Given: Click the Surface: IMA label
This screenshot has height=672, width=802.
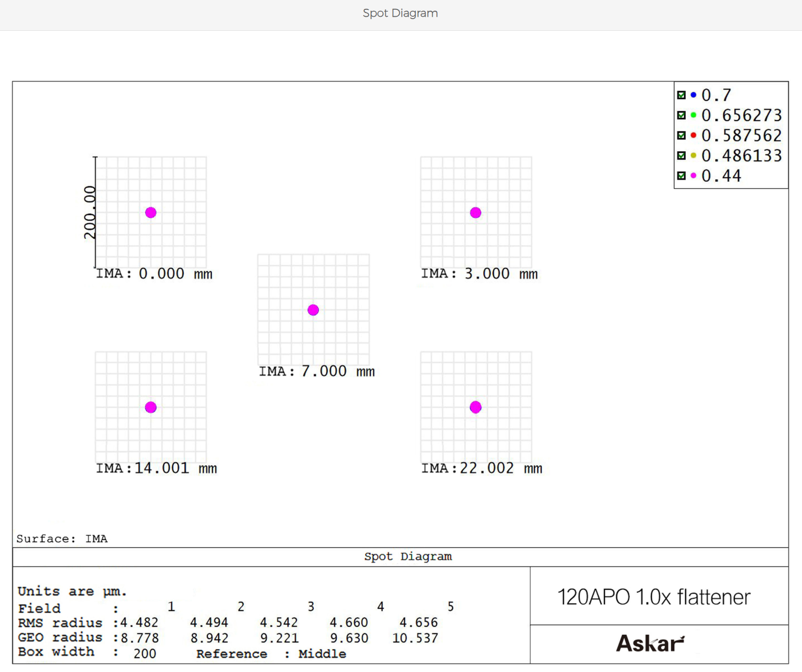Looking at the screenshot, I should coord(62,539).
